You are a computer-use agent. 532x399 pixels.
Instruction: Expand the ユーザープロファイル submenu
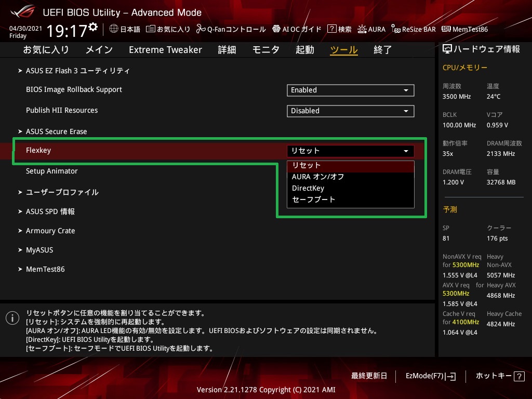click(x=58, y=192)
